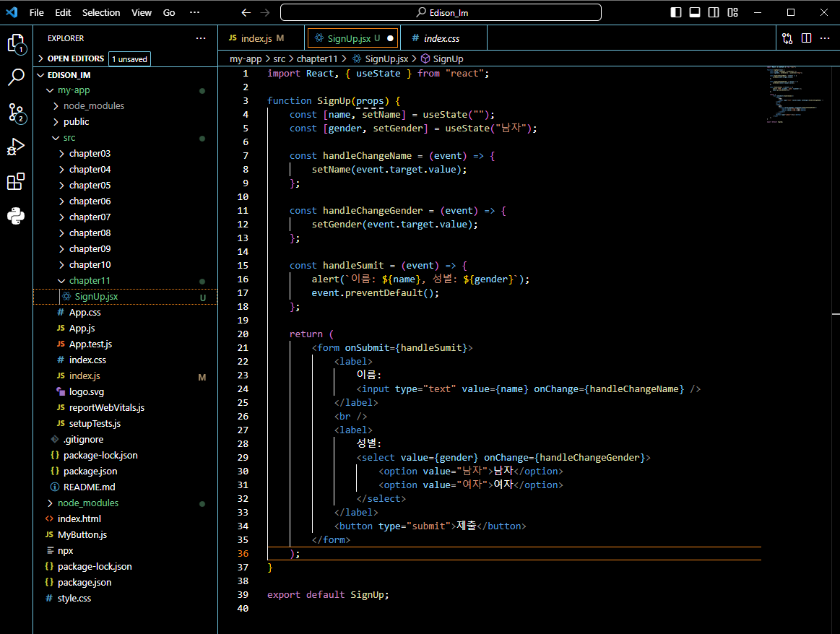This screenshot has height=634, width=840.
Task: Collapse the chapter11 folder
Action: coord(89,280)
